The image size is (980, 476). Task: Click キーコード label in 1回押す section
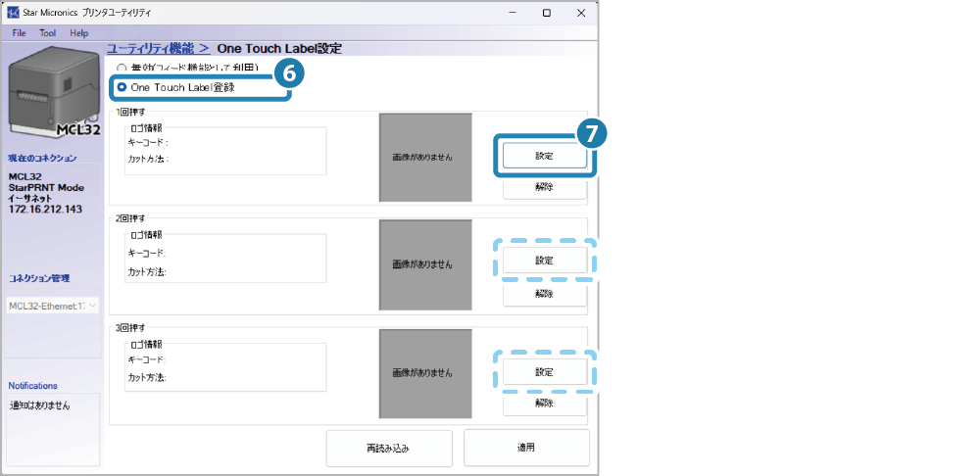(148, 143)
